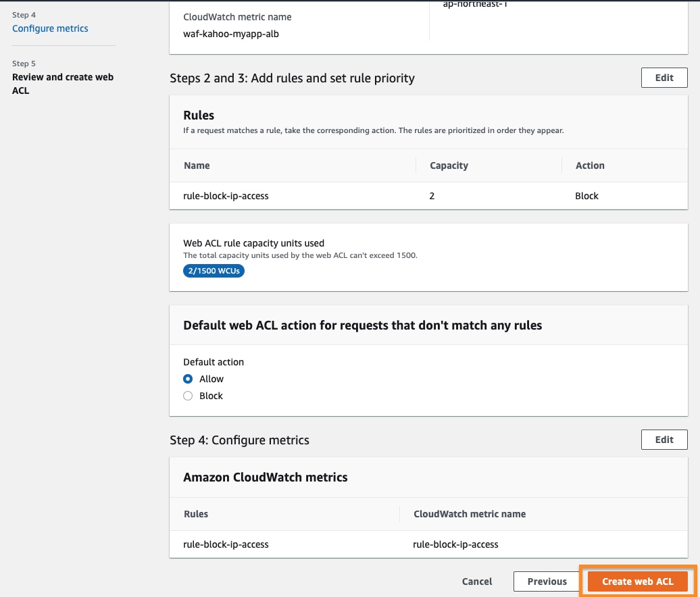
Task: Click Rules column header in CloudWatch metrics
Action: point(196,514)
